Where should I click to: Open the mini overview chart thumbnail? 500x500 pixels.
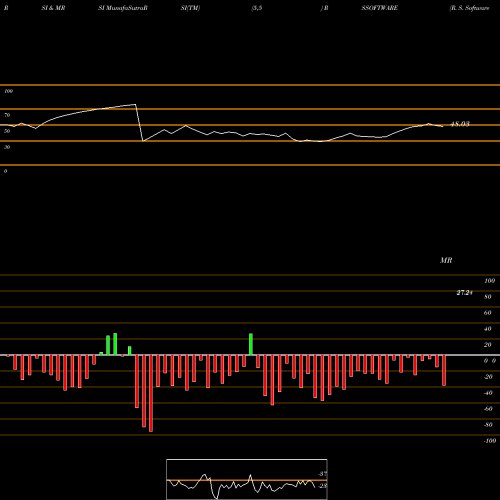coord(247,479)
